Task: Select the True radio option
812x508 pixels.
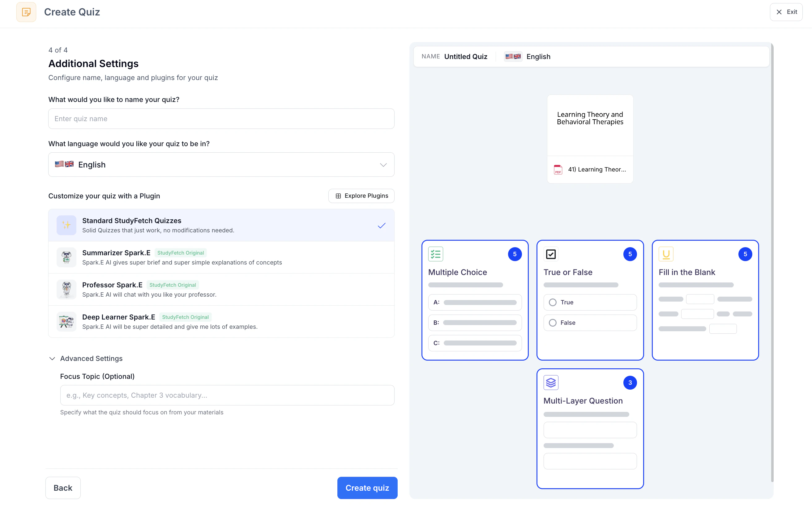Action: coord(553,303)
